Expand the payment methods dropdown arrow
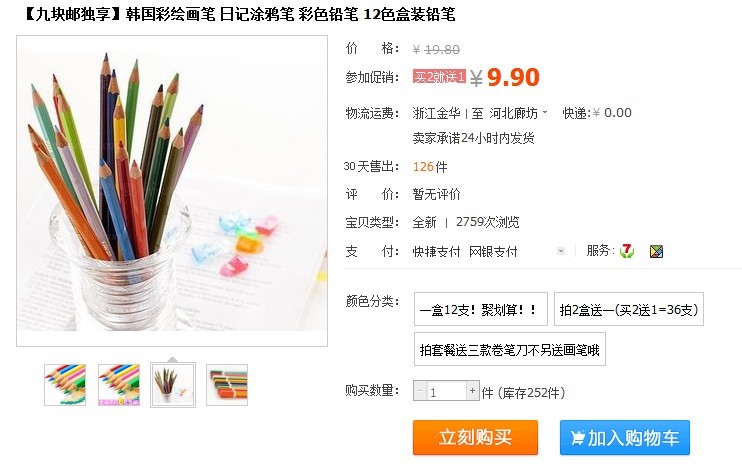This screenshot has width=742, height=469. 561,251
